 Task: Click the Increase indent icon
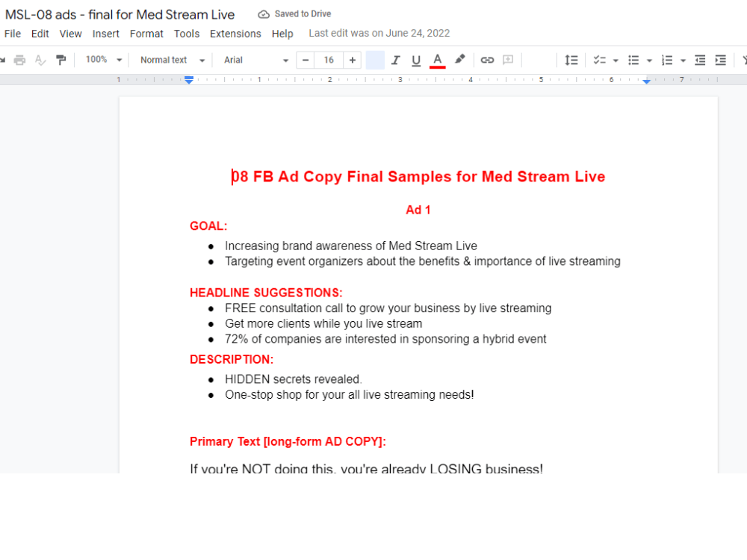click(x=721, y=60)
